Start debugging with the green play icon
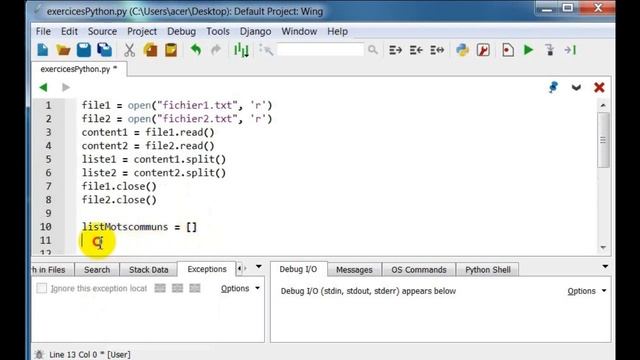 pos(529,50)
